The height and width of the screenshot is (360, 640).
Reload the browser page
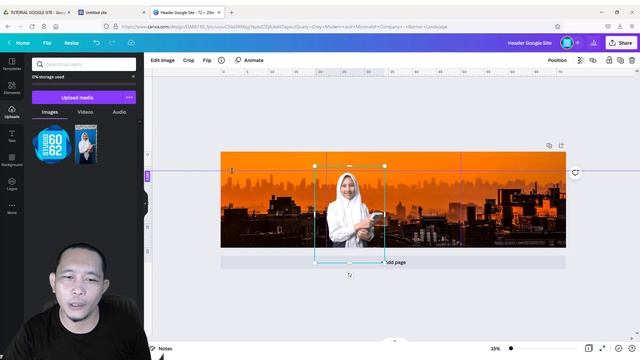pos(32,27)
